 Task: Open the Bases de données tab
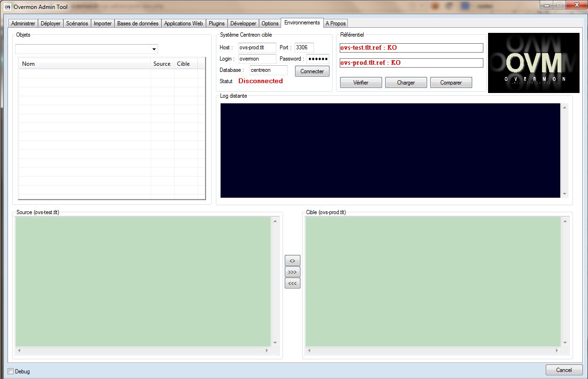click(x=138, y=23)
